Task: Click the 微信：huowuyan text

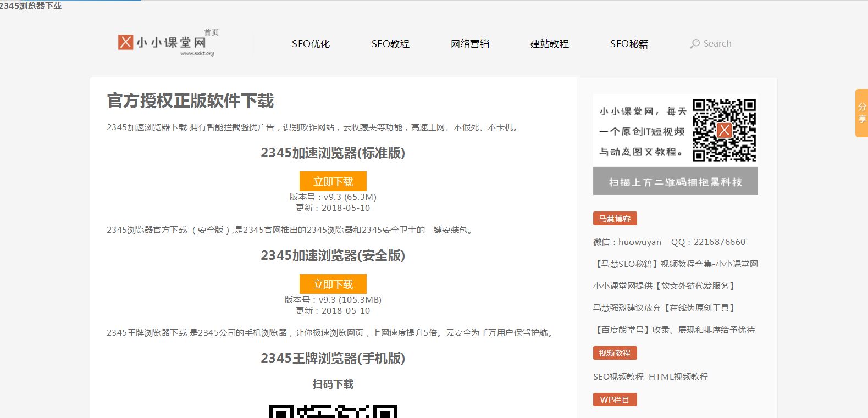Action: (627, 242)
